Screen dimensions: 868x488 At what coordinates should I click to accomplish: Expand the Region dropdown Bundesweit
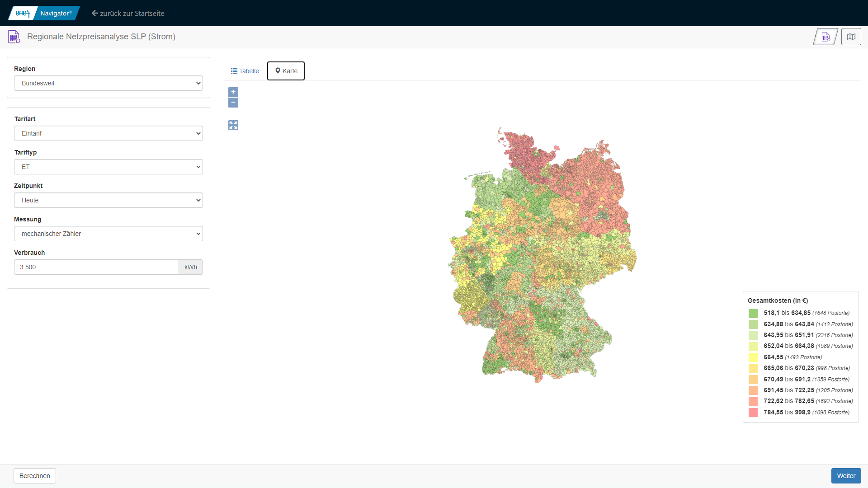108,83
